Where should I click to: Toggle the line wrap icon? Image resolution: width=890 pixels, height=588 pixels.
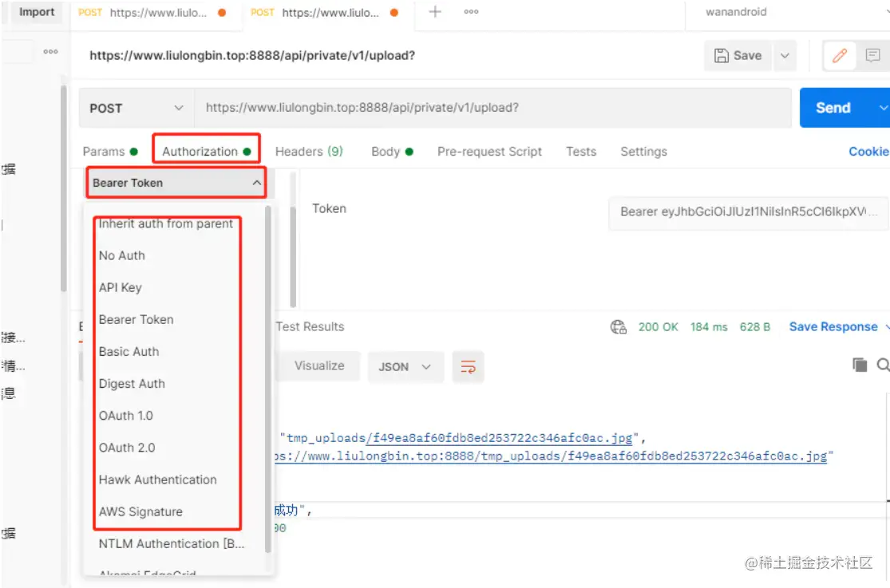point(468,367)
